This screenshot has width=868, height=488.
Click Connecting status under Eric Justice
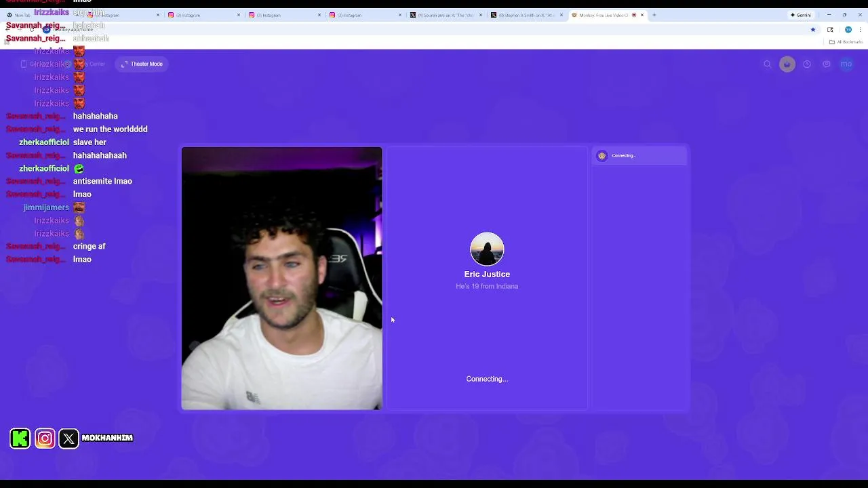coord(487,379)
